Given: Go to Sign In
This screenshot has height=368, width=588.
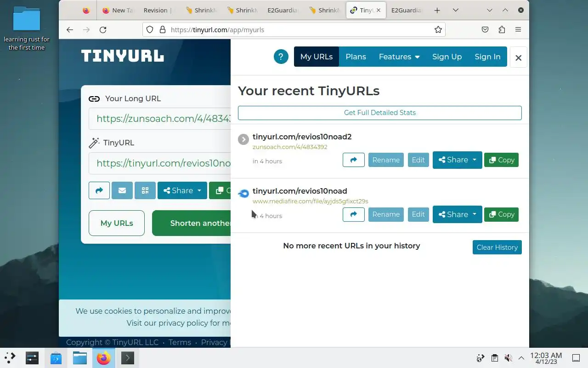Looking at the screenshot, I should point(487,57).
